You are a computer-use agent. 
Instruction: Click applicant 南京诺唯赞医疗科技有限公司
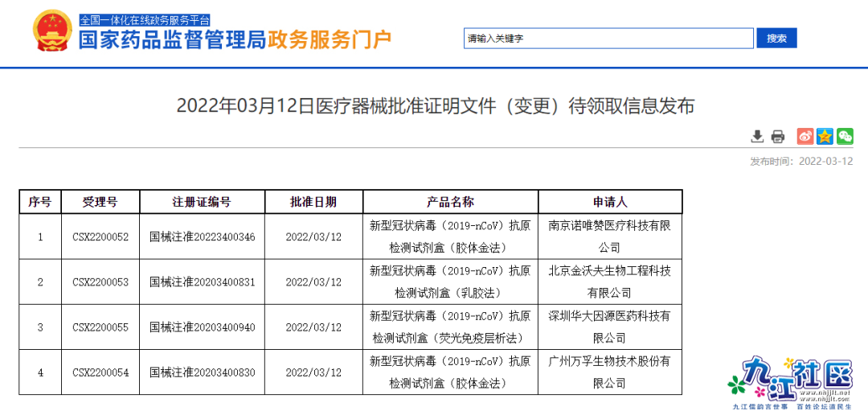[x=610, y=236]
